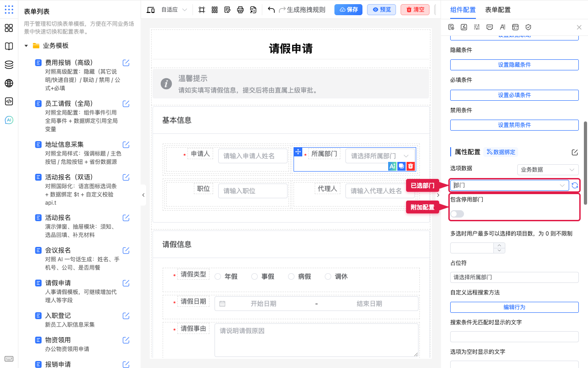The height and width of the screenshot is (368, 588).
Task: Open the grid layout icon in the top toolbar
Action: (215, 10)
